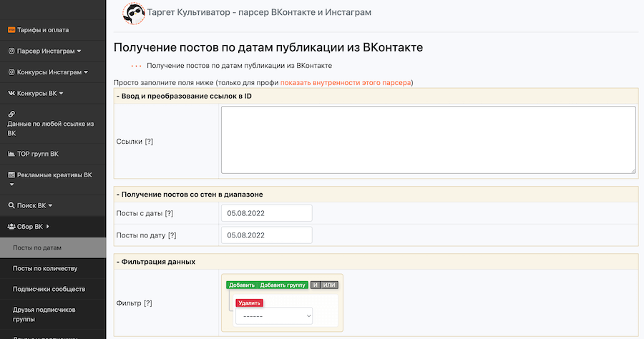Expand the Рекламные креативы ВК menu
The height and width of the screenshot is (339, 644).
(50, 175)
